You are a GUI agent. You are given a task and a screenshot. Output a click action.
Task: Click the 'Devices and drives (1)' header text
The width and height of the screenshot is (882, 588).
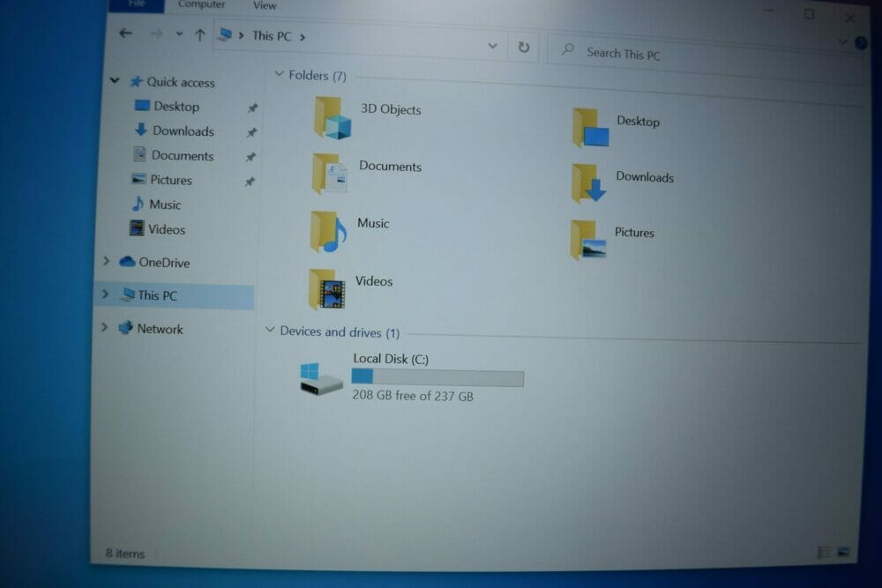[x=340, y=331]
